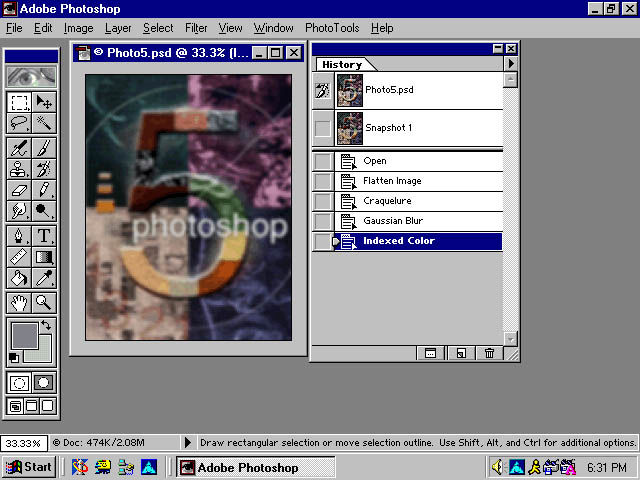Select the Type tool
The image size is (640, 480).
tap(44, 236)
